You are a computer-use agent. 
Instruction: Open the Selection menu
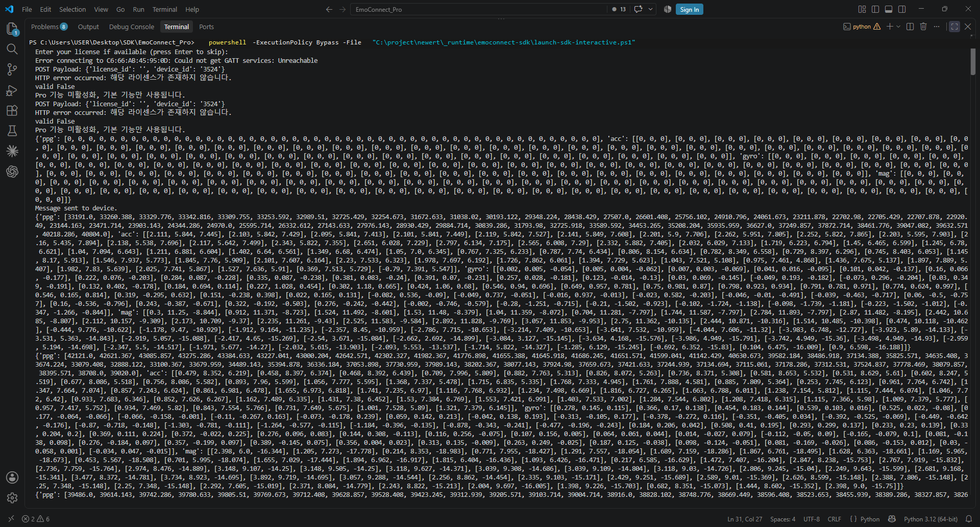tap(72, 9)
